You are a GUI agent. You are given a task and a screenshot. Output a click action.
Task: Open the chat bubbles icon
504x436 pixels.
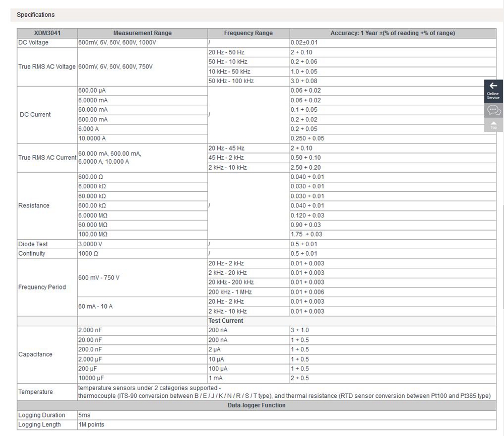(x=493, y=110)
